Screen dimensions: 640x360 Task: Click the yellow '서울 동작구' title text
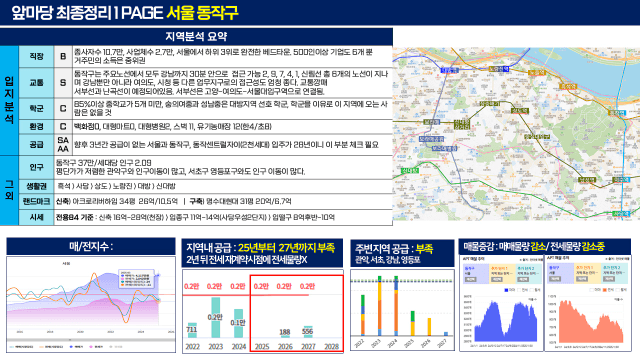pyautogui.click(x=202, y=13)
